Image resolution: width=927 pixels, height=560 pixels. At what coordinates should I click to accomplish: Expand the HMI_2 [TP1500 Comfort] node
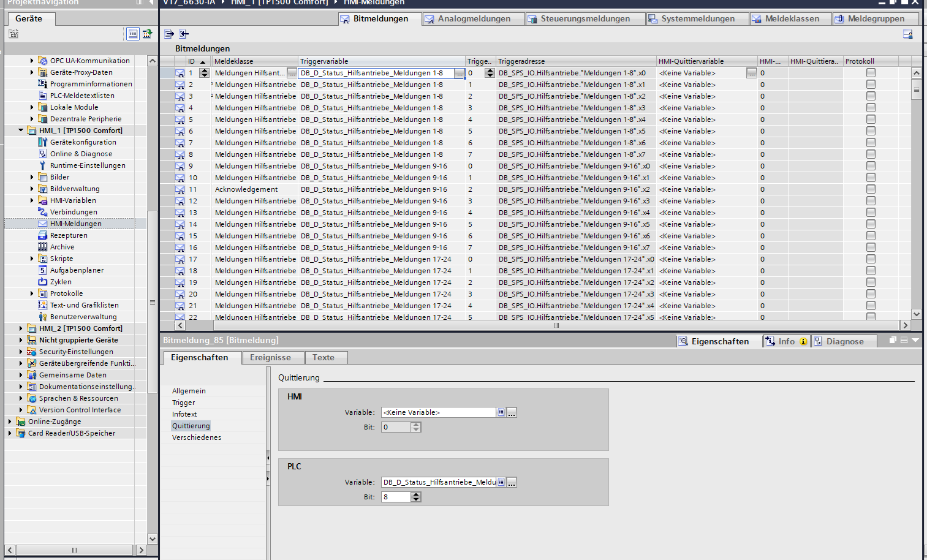pos(21,328)
